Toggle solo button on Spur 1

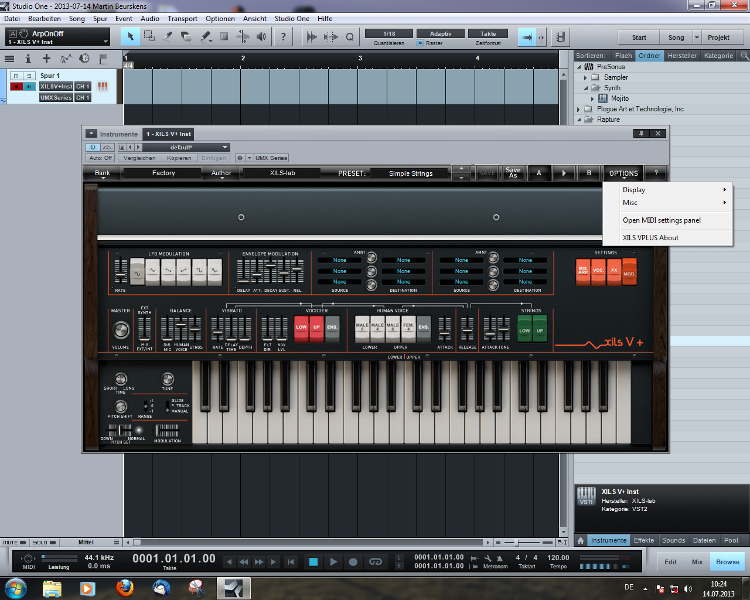(29, 76)
